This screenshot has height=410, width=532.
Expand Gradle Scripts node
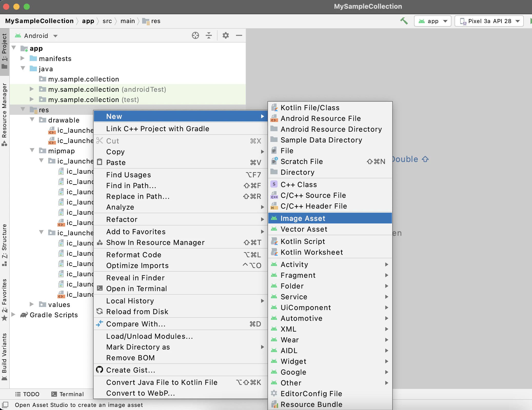pyautogui.click(x=13, y=314)
